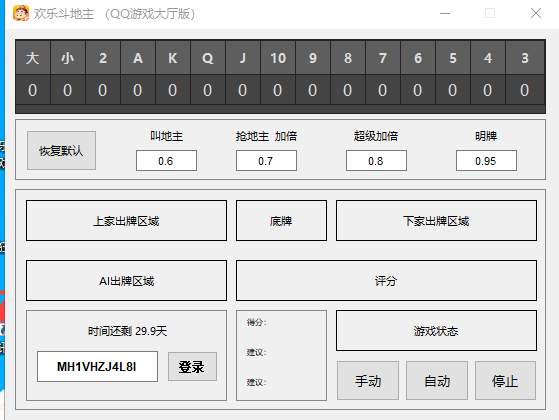Click the 欢乐斗地主 app icon in title bar
The width and height of the screenshot is (559, 420).
coord(21,14)
